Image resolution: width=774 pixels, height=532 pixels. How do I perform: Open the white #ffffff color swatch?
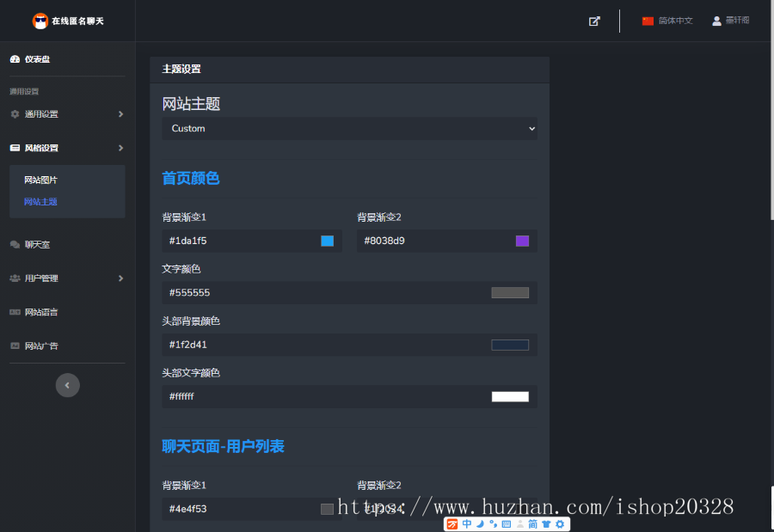pos(510,397)
